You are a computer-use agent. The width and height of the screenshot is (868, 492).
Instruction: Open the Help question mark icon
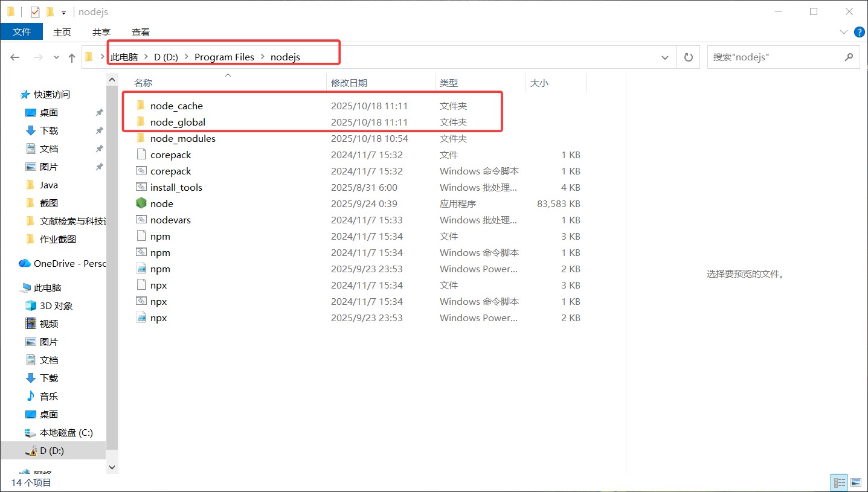pyautogui.click(x=860, y=31)
